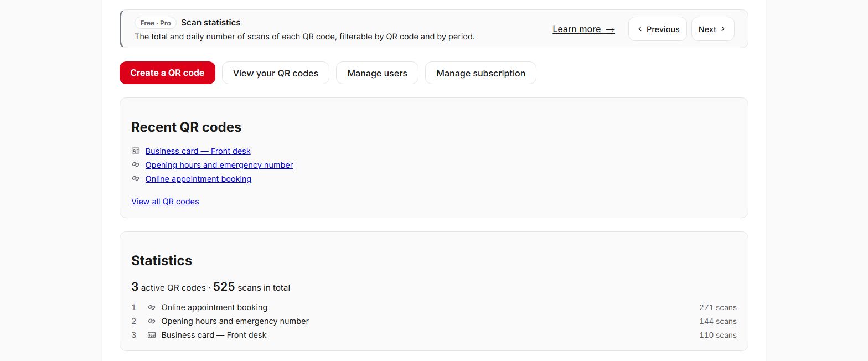Go to Manage subscription

pos(480,73)
